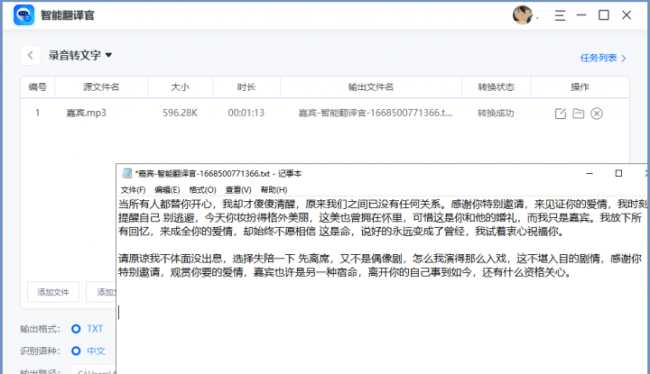Expand the 录音转文字 mode dropdown
Screen dimensions: 650x374
108,55
